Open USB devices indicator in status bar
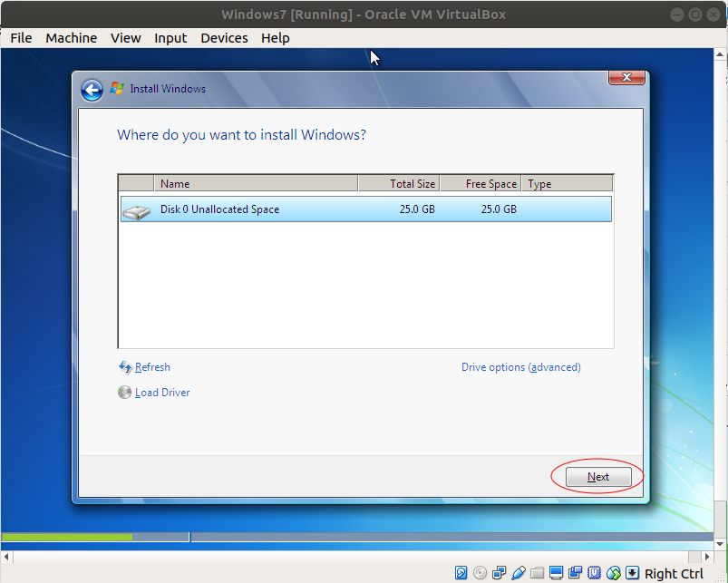 pos(519,573)
